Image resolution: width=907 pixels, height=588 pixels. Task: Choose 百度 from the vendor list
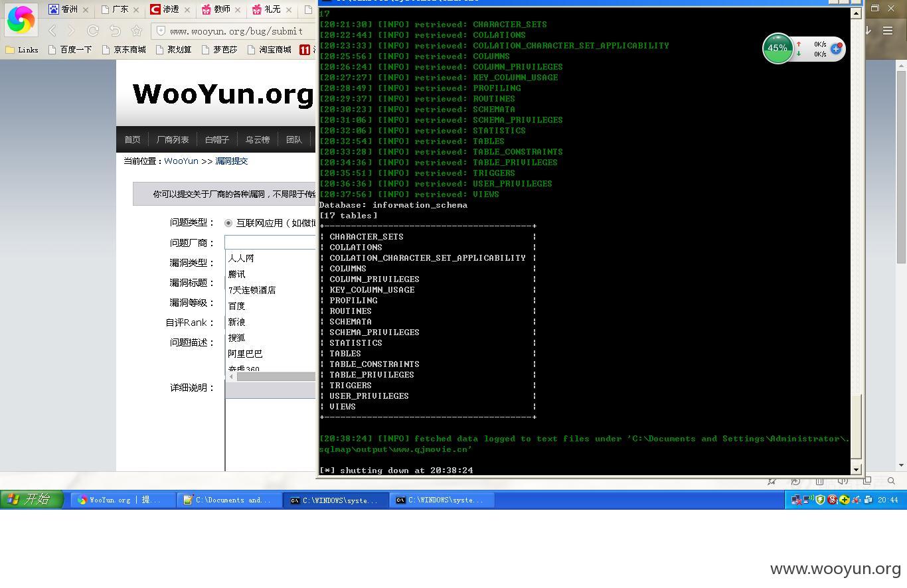(x=236, y=306)
